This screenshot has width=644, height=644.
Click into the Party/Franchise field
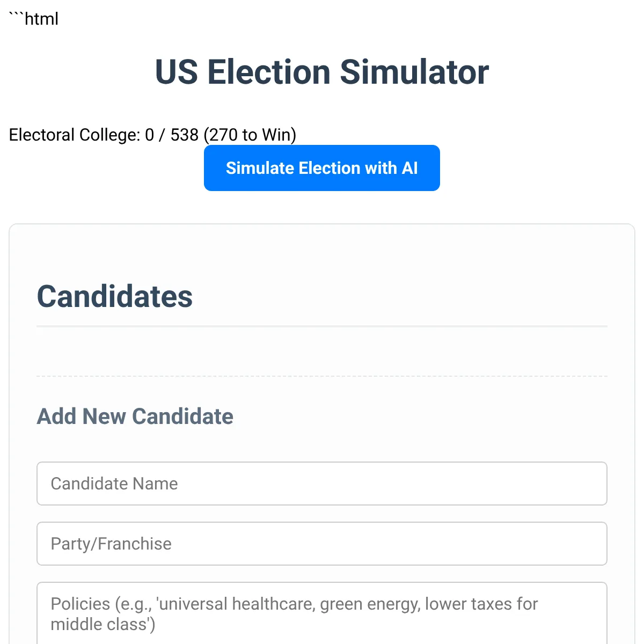[321, 544]
